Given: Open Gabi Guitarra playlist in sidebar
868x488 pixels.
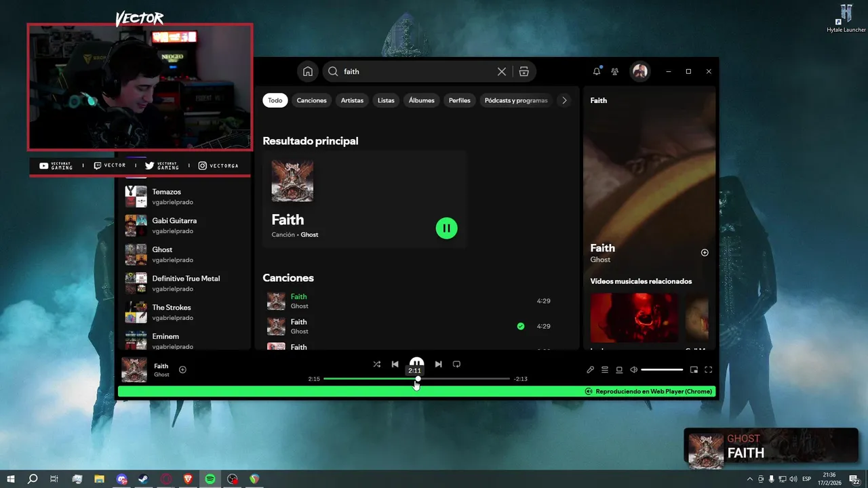Looking at the screenshot, I should point(183,226).
